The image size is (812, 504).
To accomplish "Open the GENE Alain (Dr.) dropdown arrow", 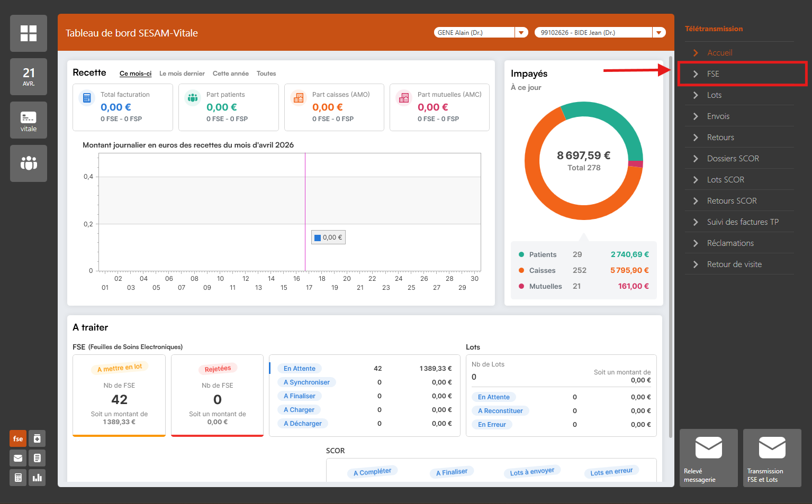I will point(521,33).
